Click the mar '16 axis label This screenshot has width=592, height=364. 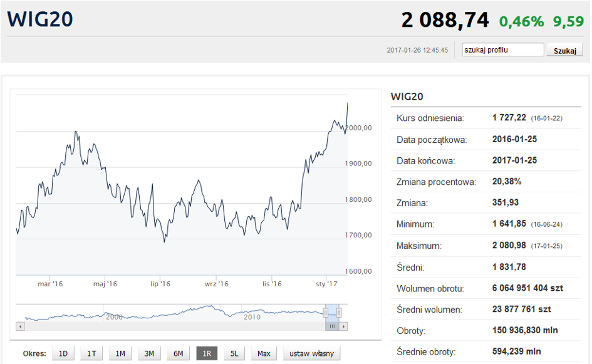point(50,284)
